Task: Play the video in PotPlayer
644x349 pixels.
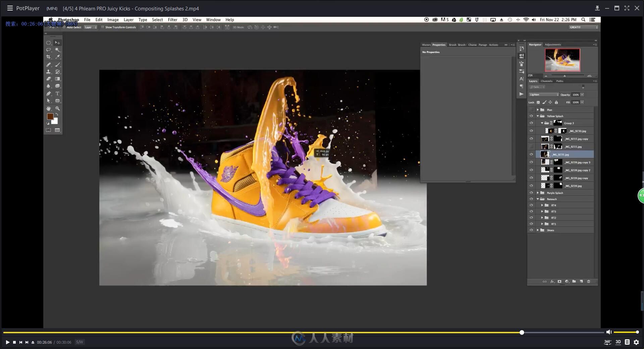Action: pos(7,342)
